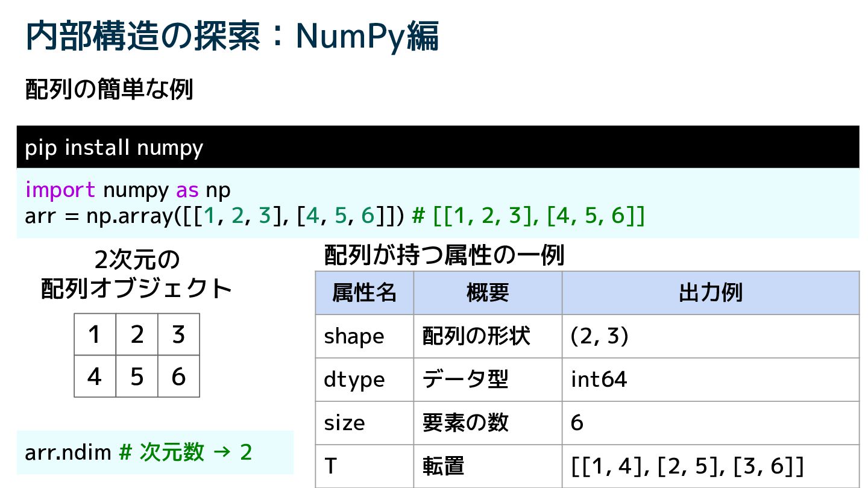Select the subtitle "配列の簡単な例"
The width and height of the screenshot is (868, 488).
tap(109, 90)
